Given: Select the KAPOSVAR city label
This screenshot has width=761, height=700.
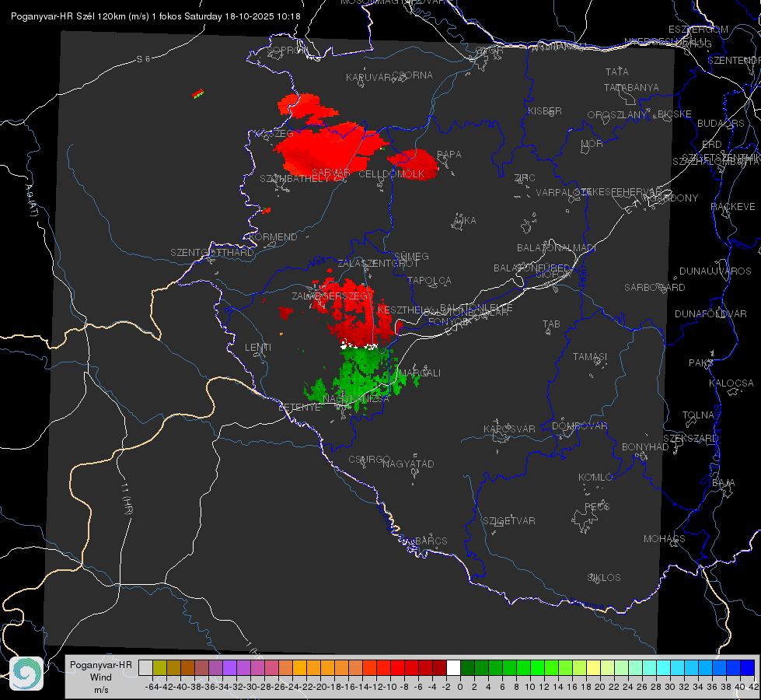Looking at the screenshot, I should click(509, 429).
